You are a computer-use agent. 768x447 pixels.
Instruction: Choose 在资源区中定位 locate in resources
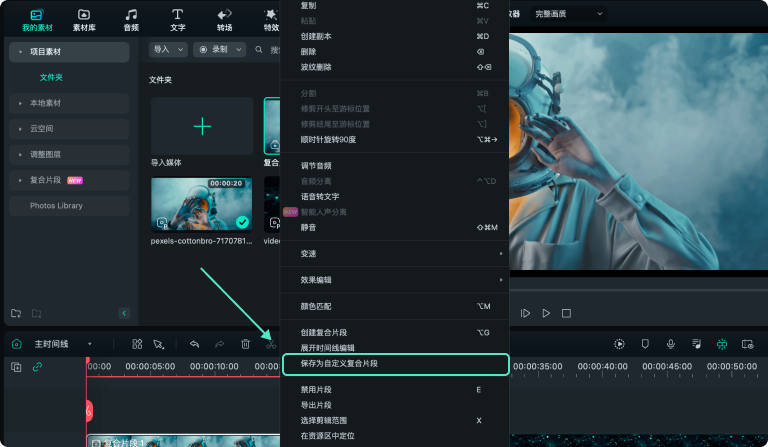(395, 436)
